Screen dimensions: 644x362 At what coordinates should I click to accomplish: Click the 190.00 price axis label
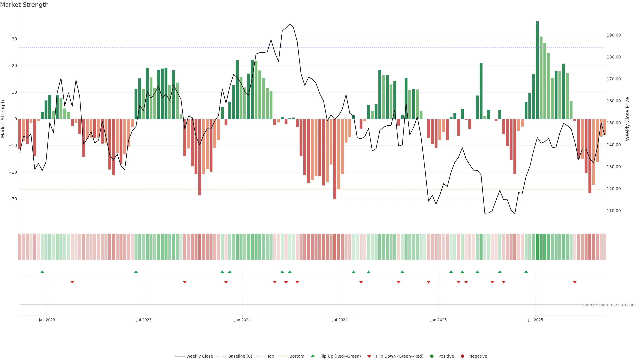tap(613, 35)
